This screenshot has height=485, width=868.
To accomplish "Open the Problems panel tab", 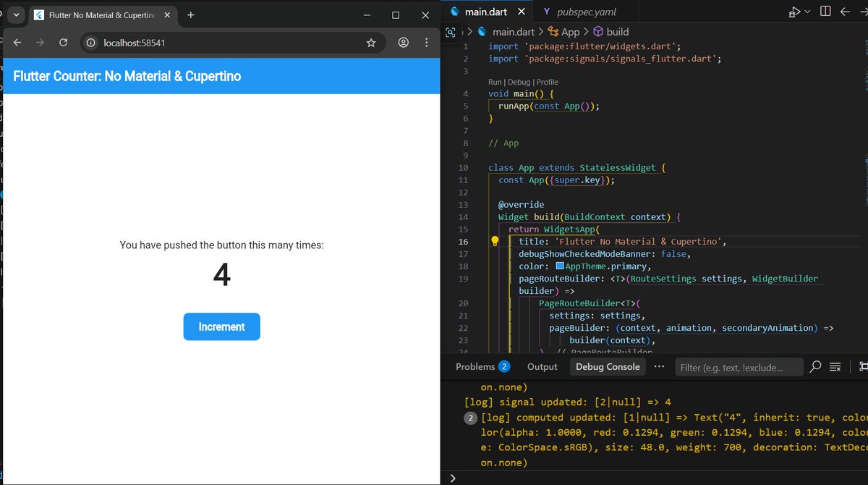I will pos(482,367).
